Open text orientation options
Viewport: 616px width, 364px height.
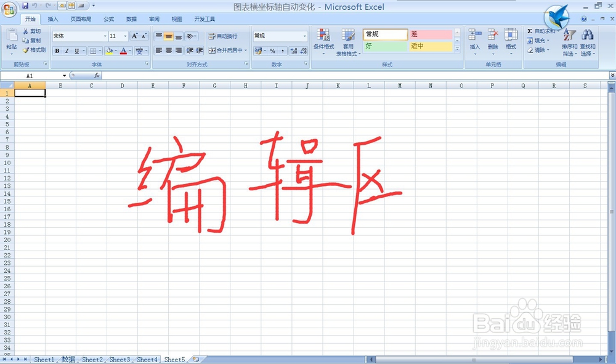point(191,36)
